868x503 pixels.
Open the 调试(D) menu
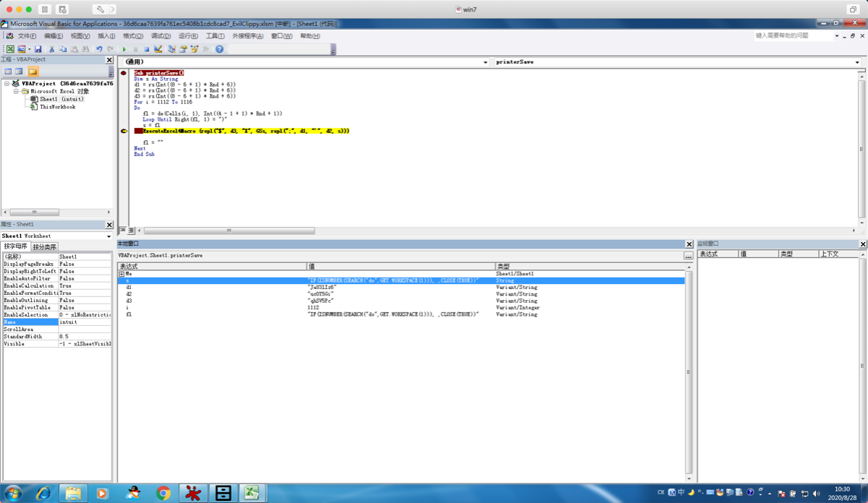161,35
